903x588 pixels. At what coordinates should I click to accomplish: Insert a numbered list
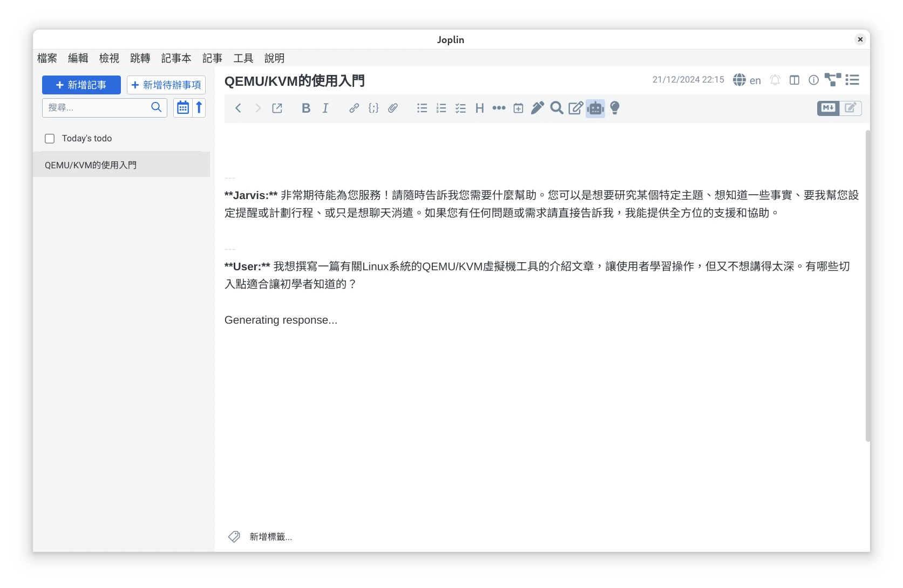tap(441, 108)
